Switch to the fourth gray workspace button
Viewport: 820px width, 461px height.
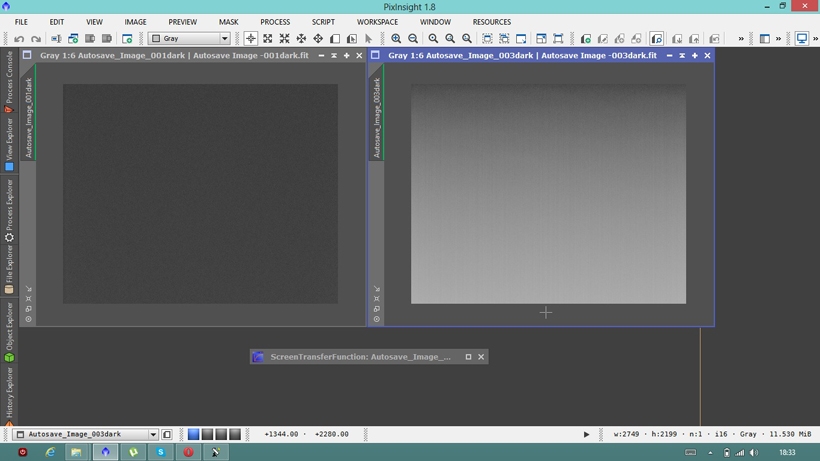(235, 434)
